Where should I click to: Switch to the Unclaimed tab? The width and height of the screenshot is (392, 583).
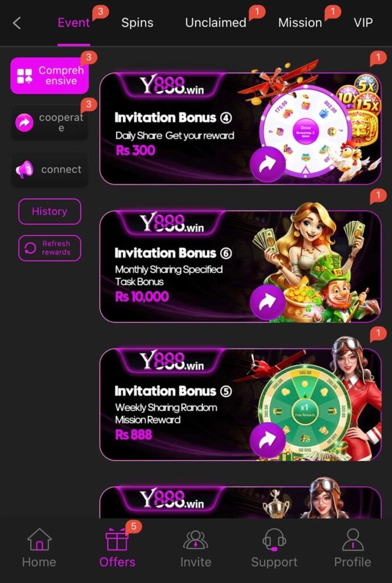coord(216,23)
